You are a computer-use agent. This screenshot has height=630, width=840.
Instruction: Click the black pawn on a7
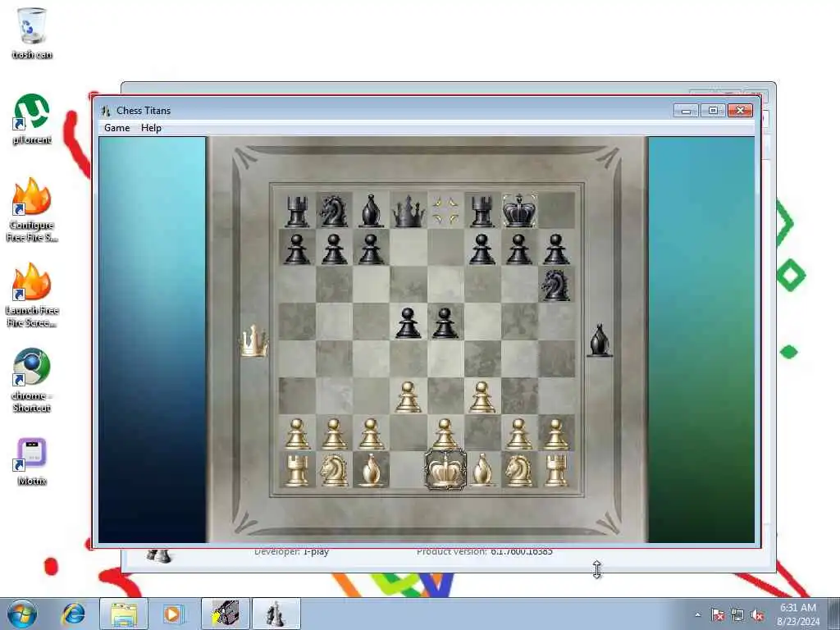coord(297,249)
